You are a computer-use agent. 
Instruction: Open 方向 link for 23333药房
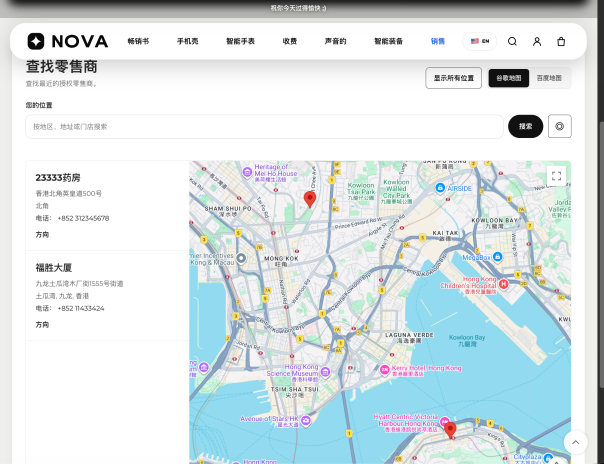coord(42,235)
